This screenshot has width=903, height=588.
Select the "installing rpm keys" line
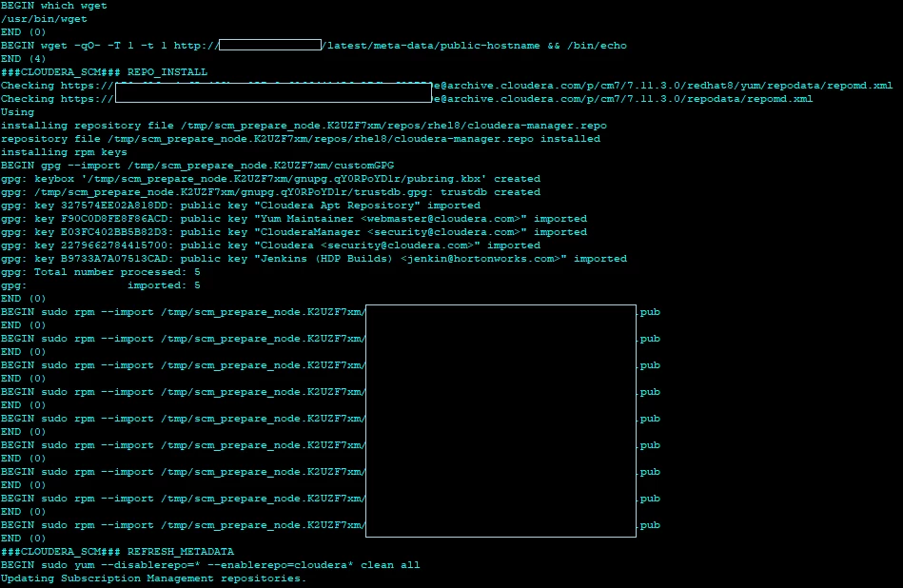point(64,152)
